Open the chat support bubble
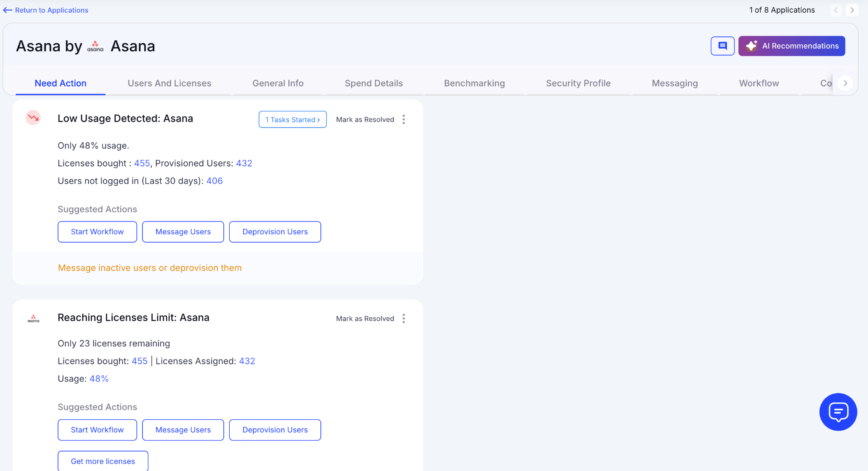This screenshot has height=471, width=868. 838,412
